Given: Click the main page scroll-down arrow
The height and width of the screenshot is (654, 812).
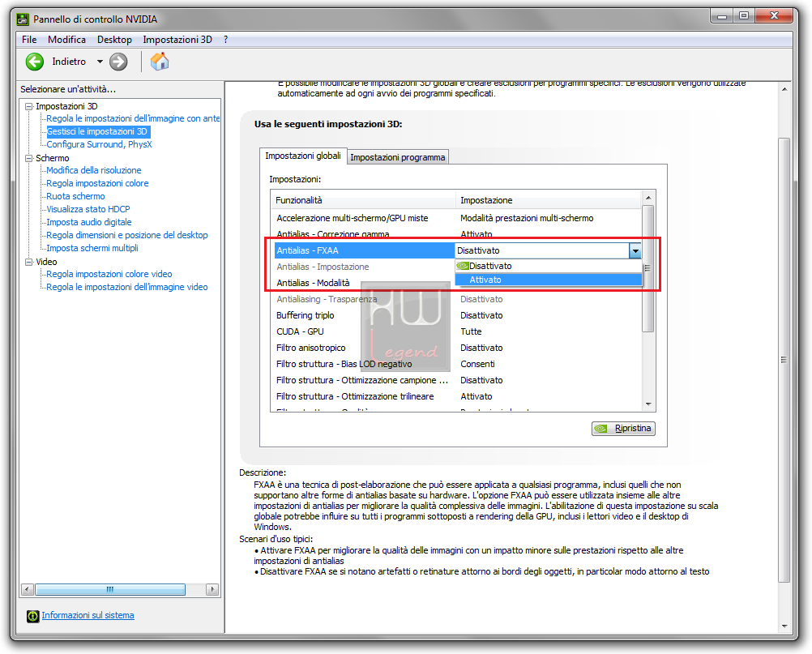Looking at the screenshot, I should pos(784,626).
